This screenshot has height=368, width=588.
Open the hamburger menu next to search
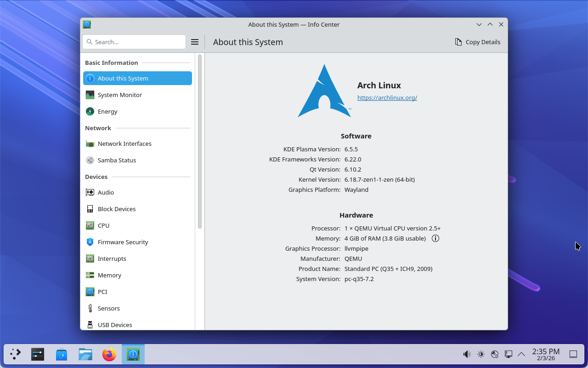click(195, 42)
